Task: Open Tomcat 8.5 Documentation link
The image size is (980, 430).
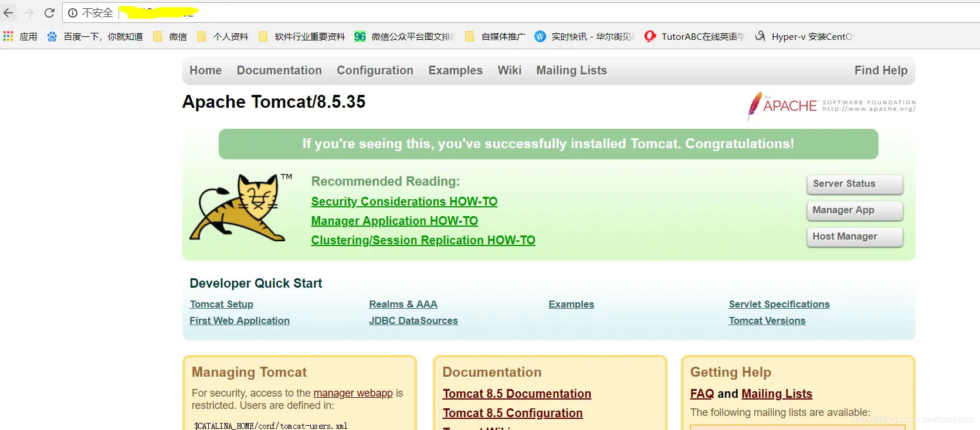Action: pyautogui.click(x=517, y=394)
